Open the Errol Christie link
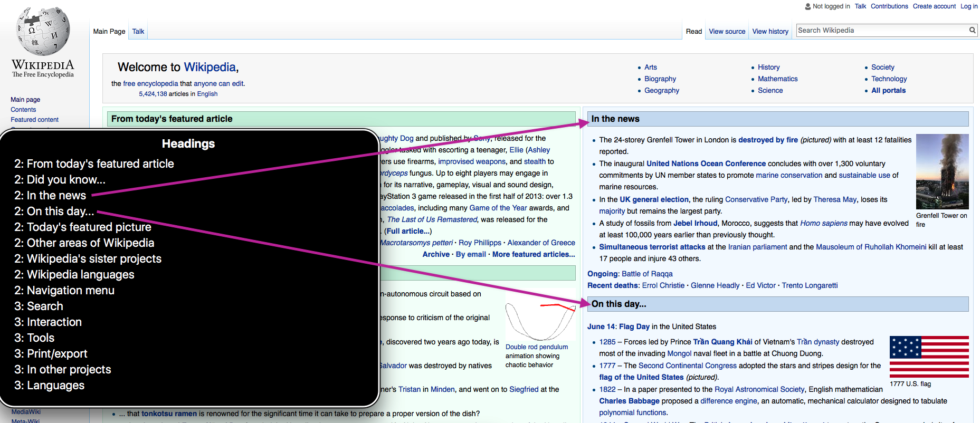The image size is (980, 423). tap(663, 286)
